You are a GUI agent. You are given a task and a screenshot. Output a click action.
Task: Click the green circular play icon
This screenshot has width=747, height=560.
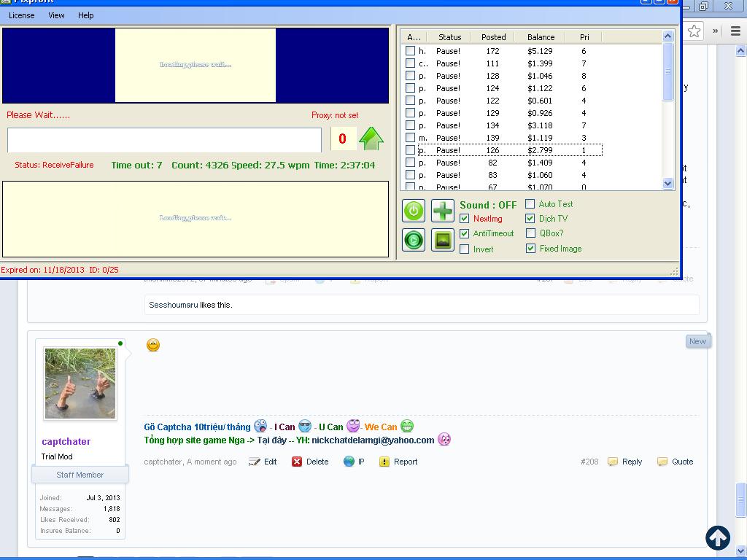pyautogui.click(x=414, y=240)
